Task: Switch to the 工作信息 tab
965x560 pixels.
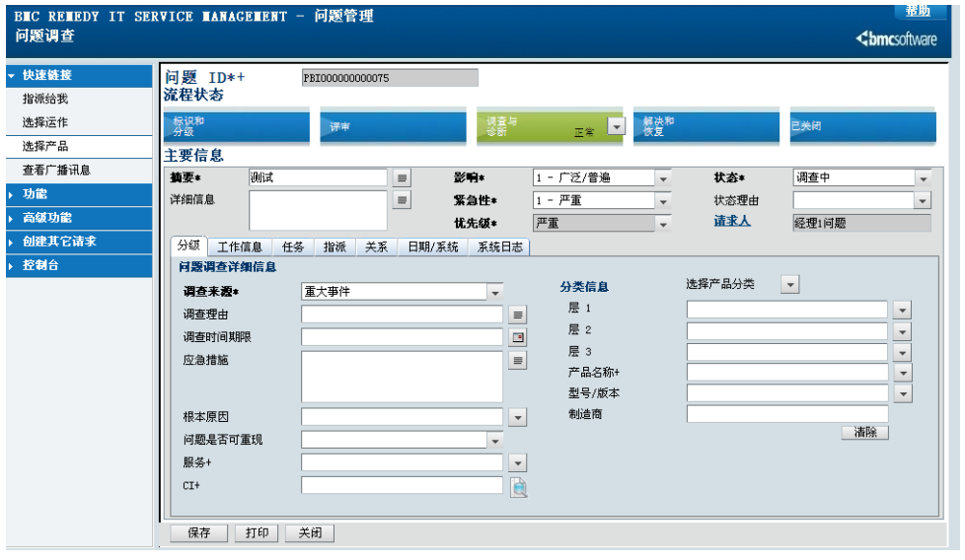Action: (240, 247)
